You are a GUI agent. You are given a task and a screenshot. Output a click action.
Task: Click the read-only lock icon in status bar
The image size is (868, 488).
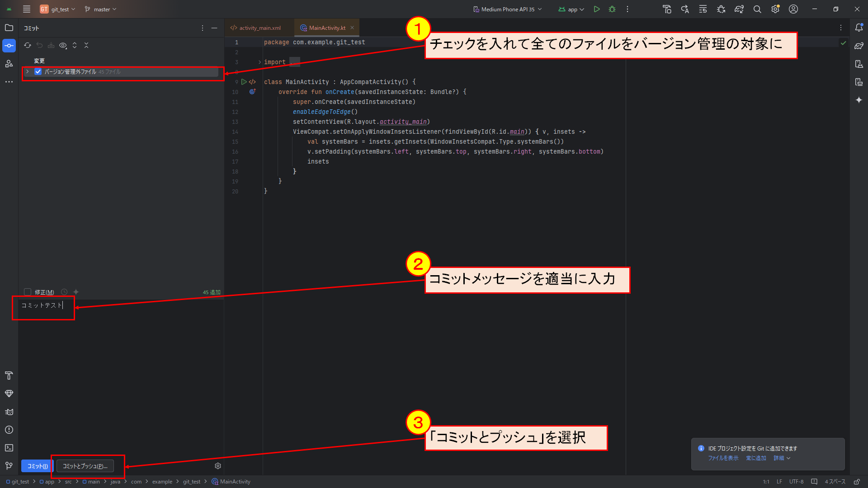pos(857,482)
